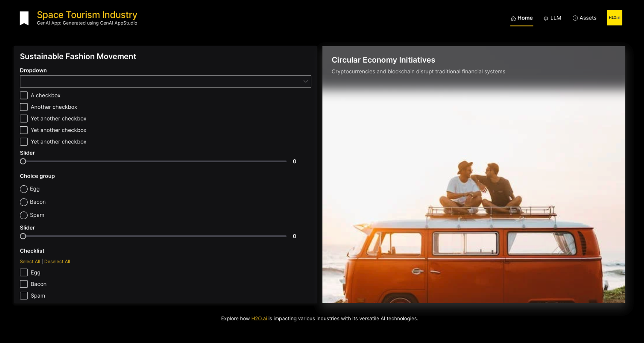644x343 pixels.
Task: Open the H2O.ai footer link
Action: pos(259,319)
